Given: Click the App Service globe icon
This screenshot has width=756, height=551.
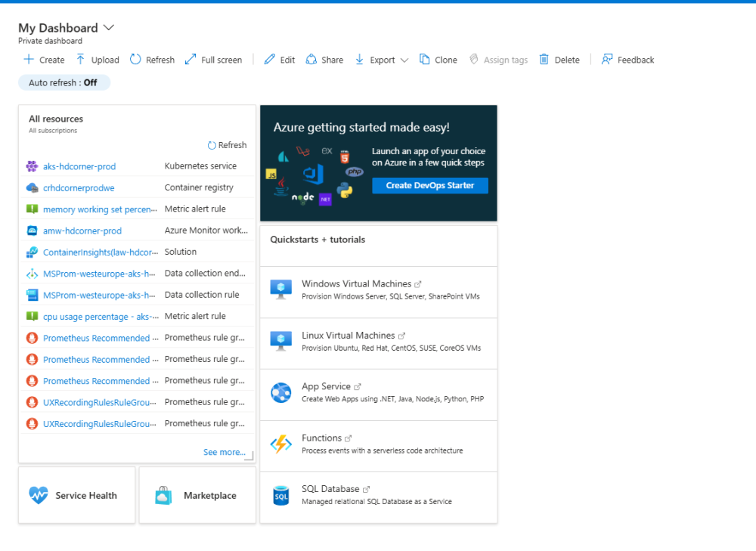Looking at the screenshot, I should 280,392.
